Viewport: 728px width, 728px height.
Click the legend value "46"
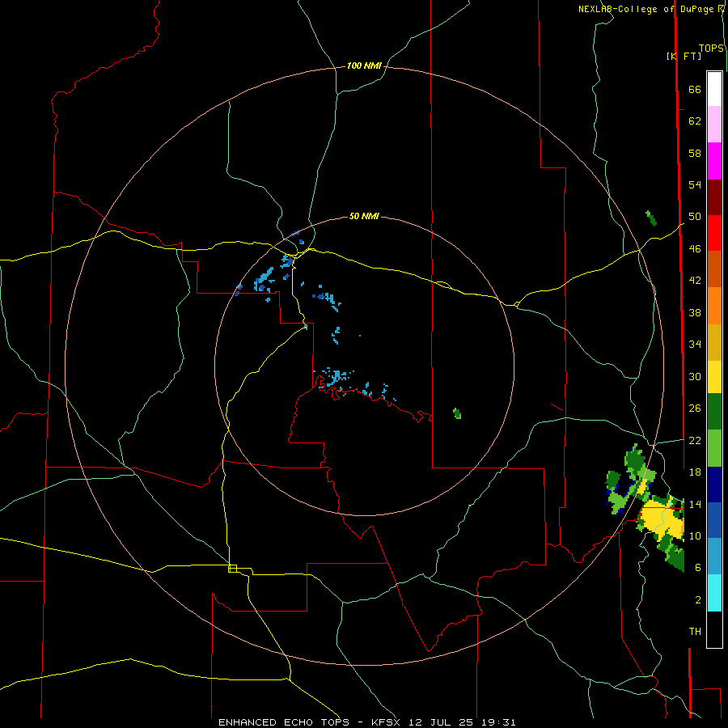[695, 249]
